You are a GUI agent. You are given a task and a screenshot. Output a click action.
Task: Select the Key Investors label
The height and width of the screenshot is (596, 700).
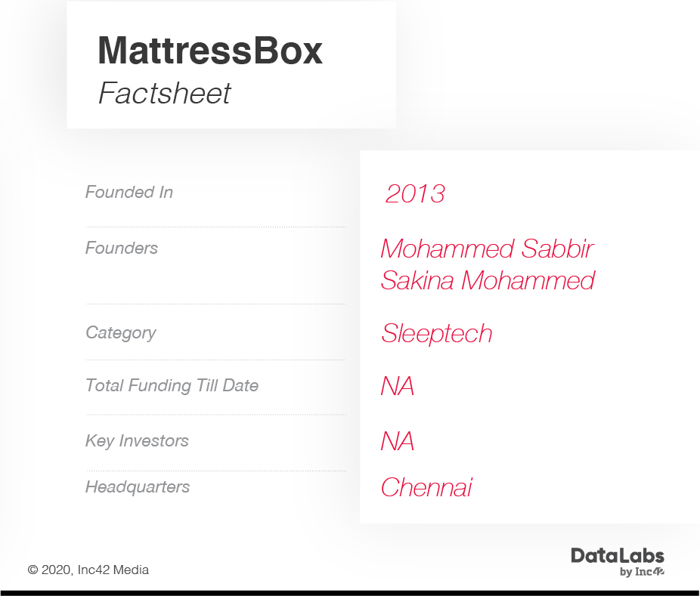137,441
